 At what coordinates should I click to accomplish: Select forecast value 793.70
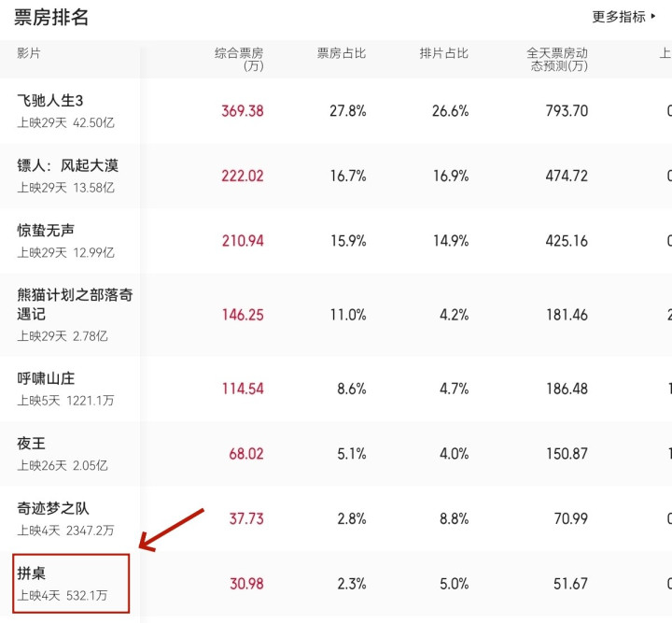click(567, 111)
